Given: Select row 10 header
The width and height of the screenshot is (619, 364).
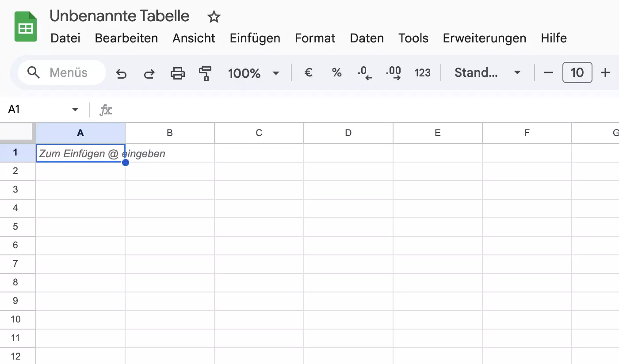Looking at the screenshot, I should [18, 319].
